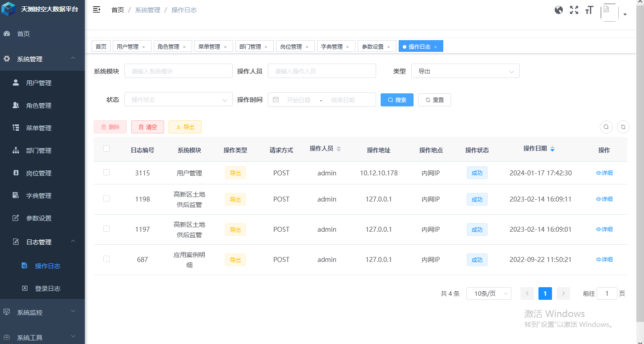The width and height of the screenshot is (644, 344).
Task: Collapse the sidebar with the hamburger icon
Action: [x=96, y=9]
